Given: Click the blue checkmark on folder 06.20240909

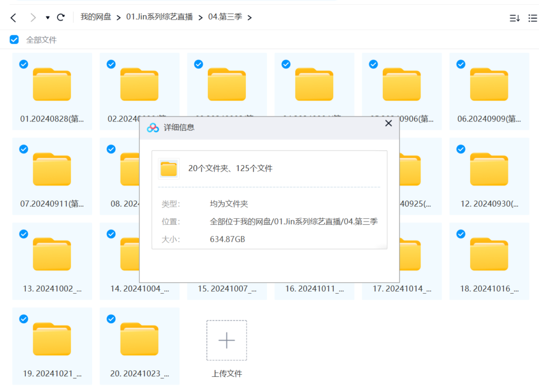Looking at the screenshot, I should click(x=461, y=64).
